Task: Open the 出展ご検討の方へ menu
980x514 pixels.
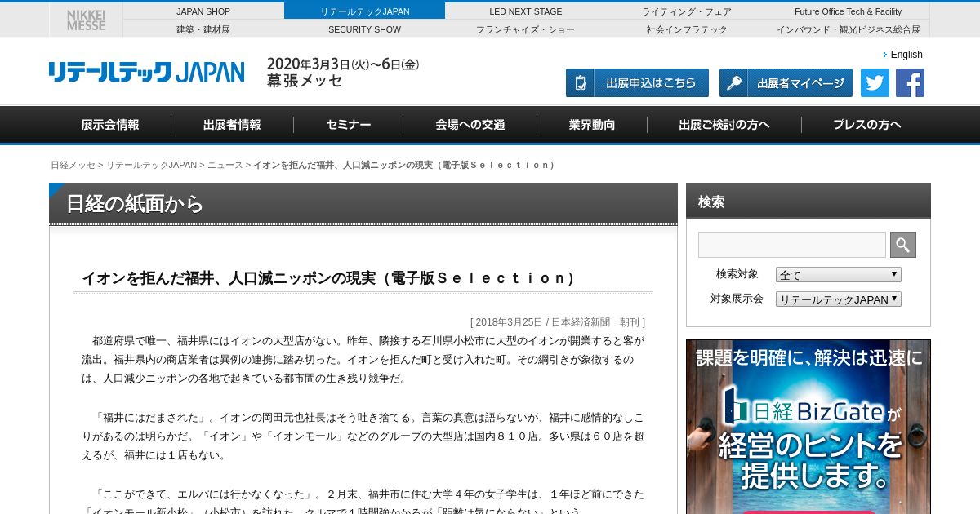Action: 724,125
